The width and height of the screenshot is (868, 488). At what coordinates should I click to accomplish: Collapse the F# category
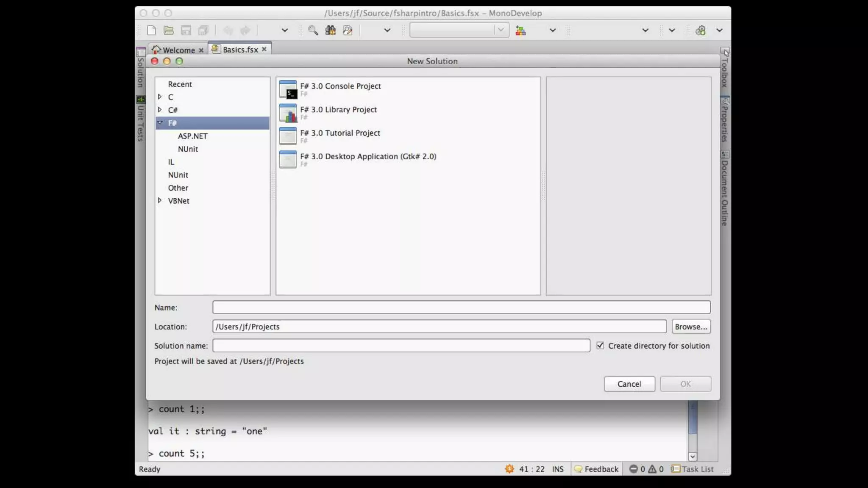pos(160,123)
